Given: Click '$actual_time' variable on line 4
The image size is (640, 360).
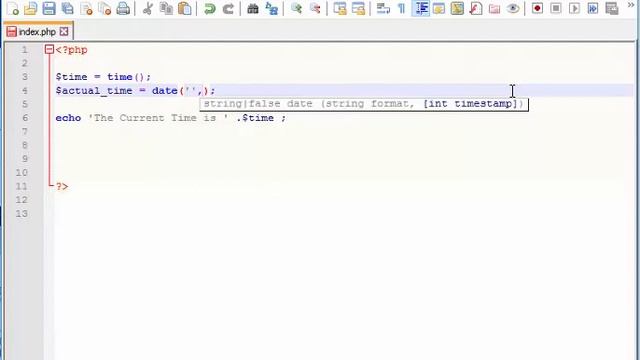Looking at the screenshot, I should 94,91.
